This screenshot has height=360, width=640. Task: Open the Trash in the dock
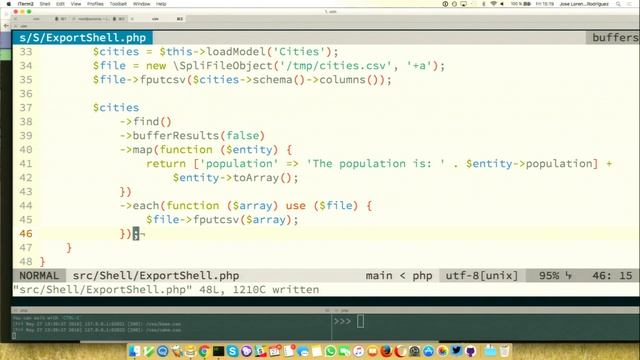click(x=504, y=351)
